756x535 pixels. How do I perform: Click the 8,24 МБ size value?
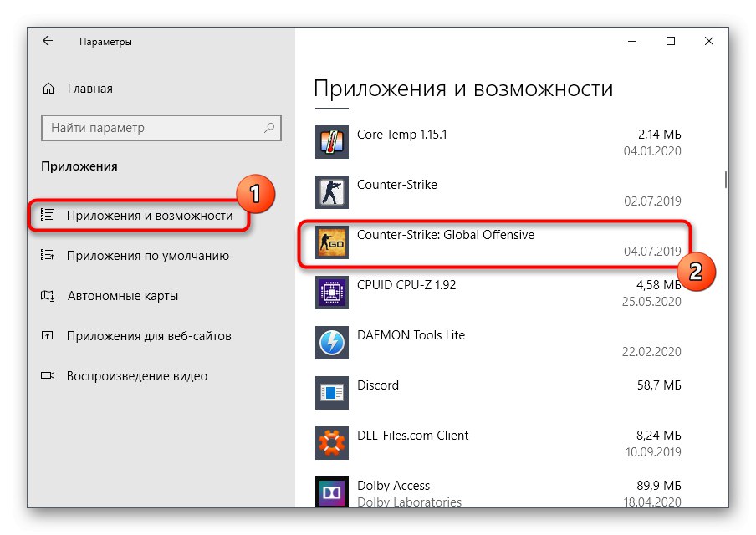click(x=659, y=436)
